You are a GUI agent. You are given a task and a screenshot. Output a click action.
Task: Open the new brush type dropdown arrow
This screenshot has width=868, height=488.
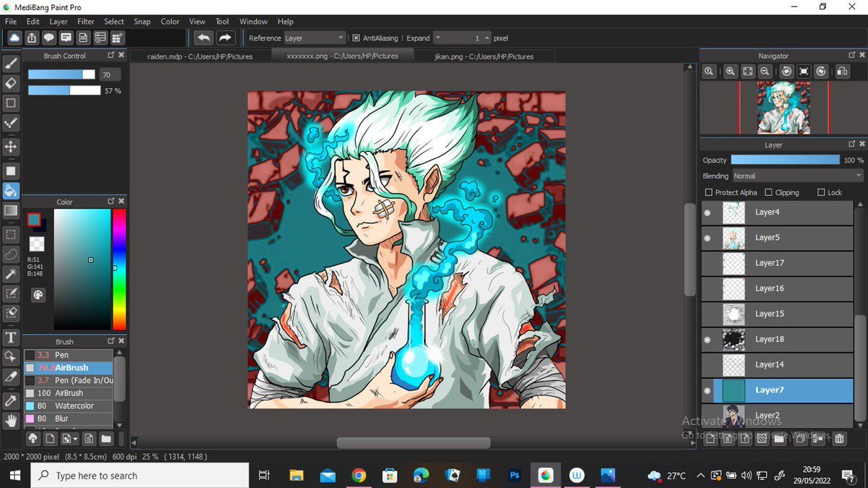pos(74,438)
